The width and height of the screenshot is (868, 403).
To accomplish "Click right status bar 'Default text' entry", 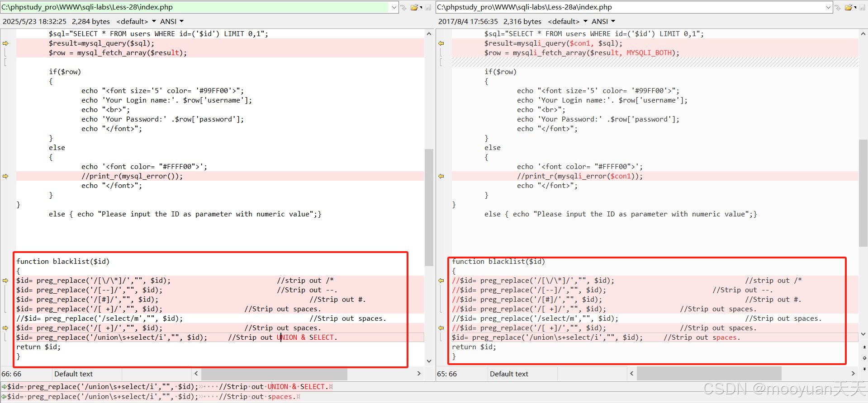I will [x=509, y=374].
